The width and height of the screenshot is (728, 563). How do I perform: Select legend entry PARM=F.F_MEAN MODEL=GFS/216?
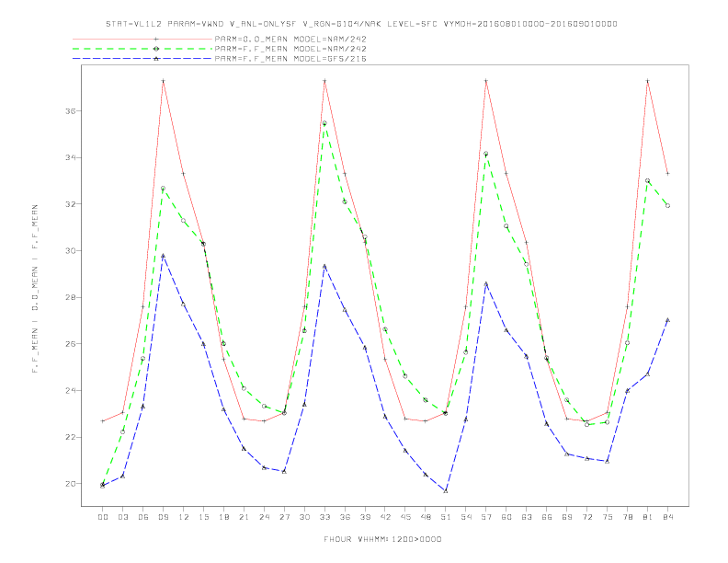pos(290,59)
